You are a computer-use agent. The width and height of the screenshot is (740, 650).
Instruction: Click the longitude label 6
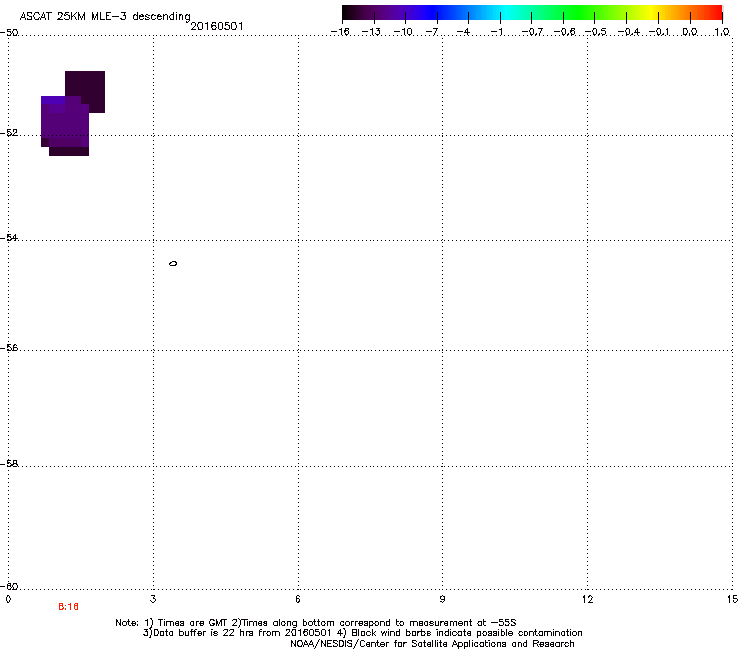[298, 599]
